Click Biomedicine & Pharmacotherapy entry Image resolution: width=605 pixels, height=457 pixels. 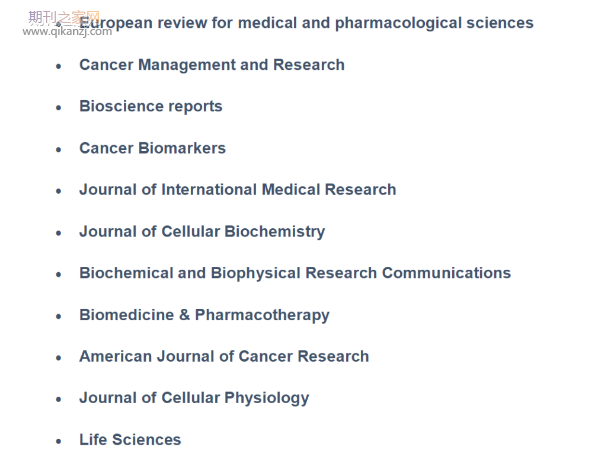pyautogui.click(x=204, y=315)
